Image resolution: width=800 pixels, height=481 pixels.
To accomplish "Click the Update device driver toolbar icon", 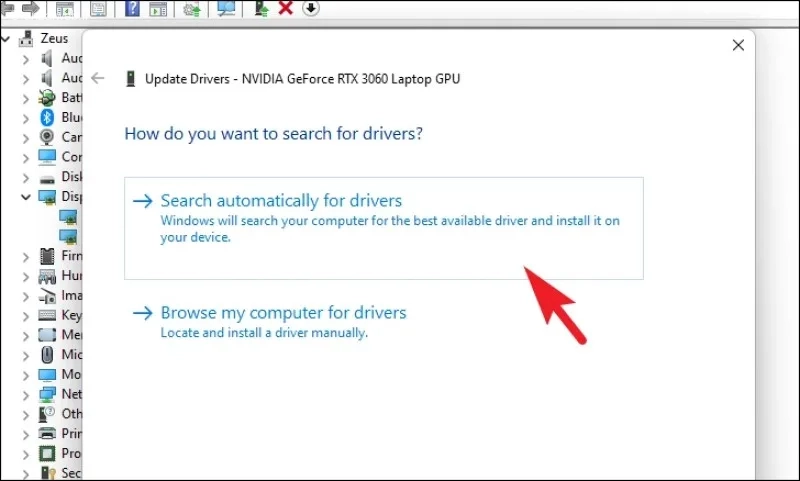I will pyautogui.click(x=261, y=8).
